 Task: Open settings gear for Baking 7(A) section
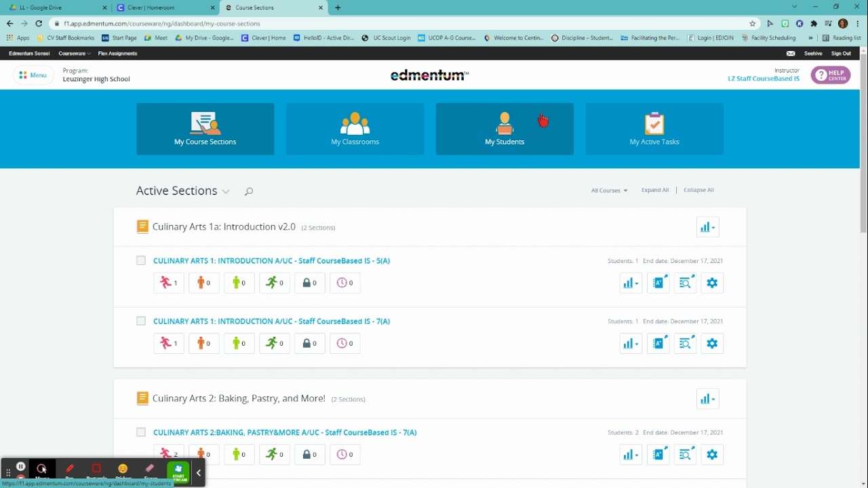pyautogui.click(x=712, y=454)
